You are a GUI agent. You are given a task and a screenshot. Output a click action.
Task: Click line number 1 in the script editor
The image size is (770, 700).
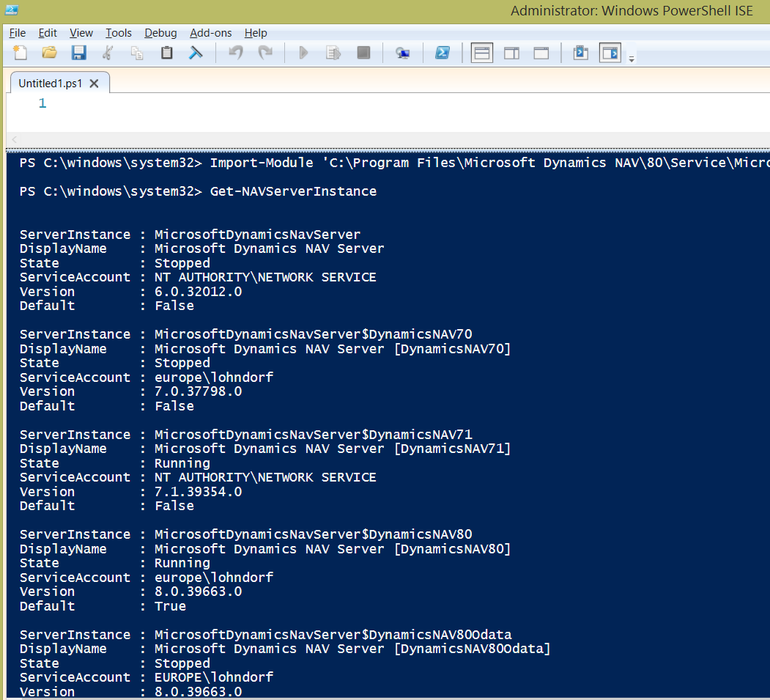click(x=42, y=103)
